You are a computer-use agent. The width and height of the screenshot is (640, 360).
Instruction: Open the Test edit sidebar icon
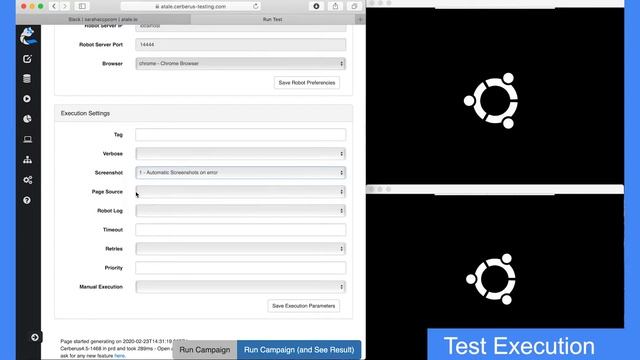click(x=27, y=59)
